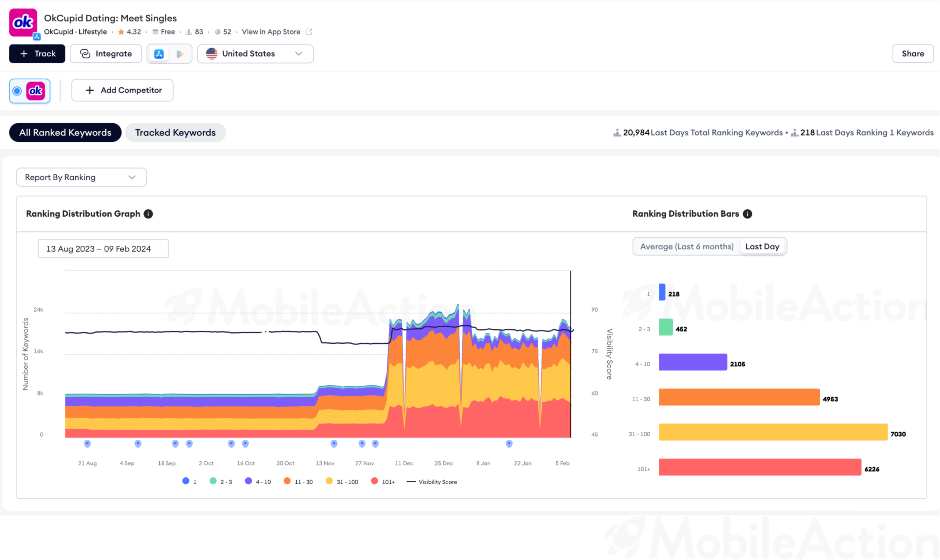Click the info icon next to Ranking Distribution Bars
This screenshot has height=560, width=940.
point(748,214)
